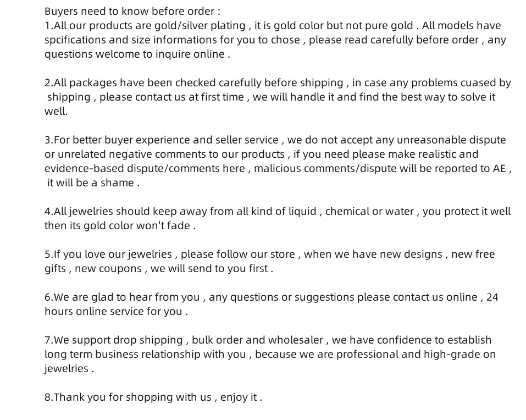This screenshot has width=526, height=420.
Task: Click the phrase "please follow our store" in point 5
Action: (x=238, y=255)
